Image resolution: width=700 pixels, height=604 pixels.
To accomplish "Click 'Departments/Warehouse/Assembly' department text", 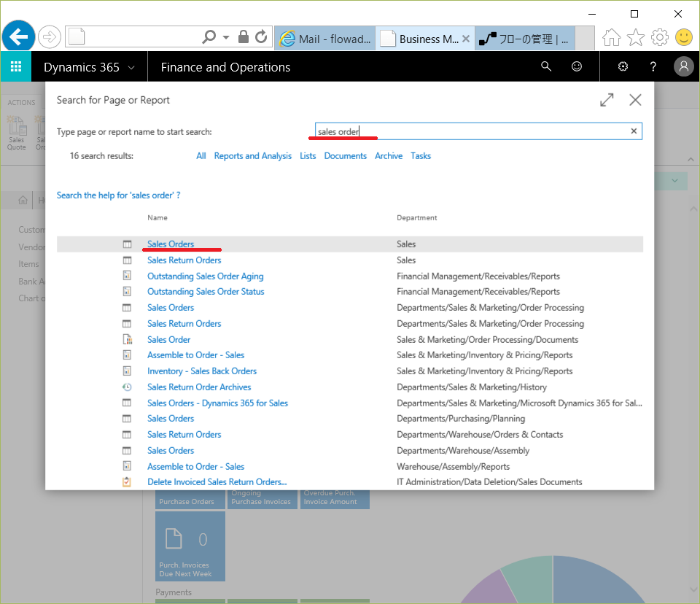I will coord(463,451).
